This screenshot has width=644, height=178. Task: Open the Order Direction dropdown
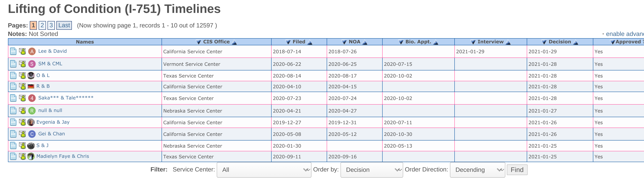coord(477,170)
